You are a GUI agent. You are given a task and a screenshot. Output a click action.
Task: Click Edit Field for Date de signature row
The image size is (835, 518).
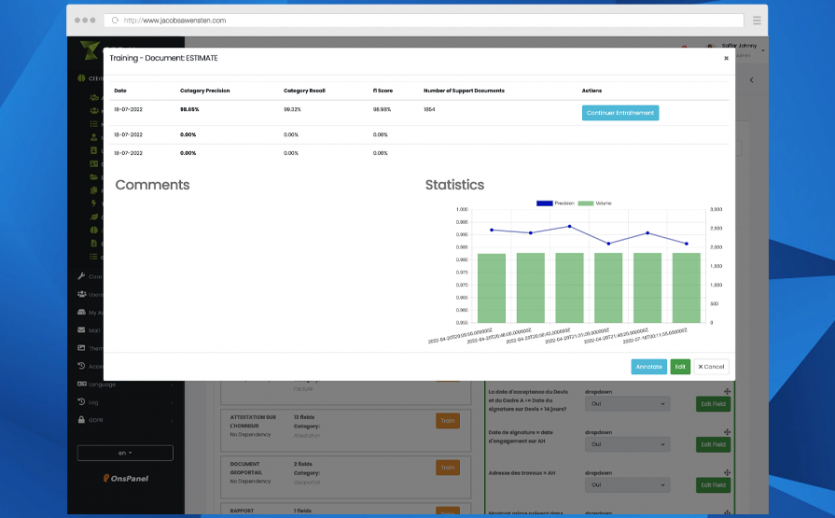click(713, 445)
